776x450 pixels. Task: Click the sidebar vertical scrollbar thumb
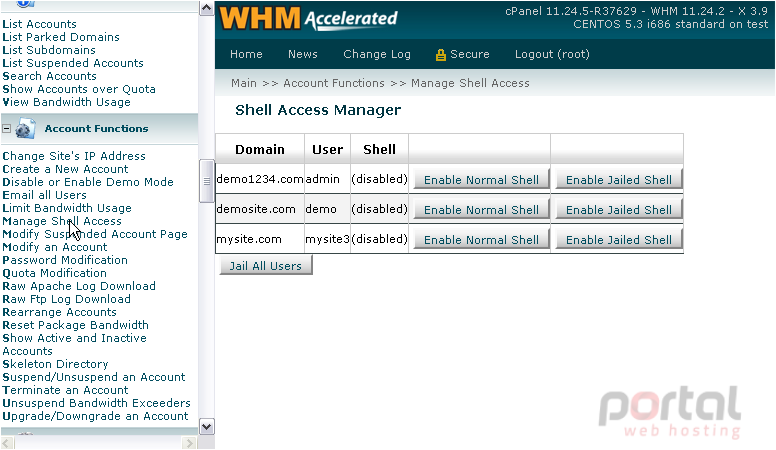[x=206, y=181]
